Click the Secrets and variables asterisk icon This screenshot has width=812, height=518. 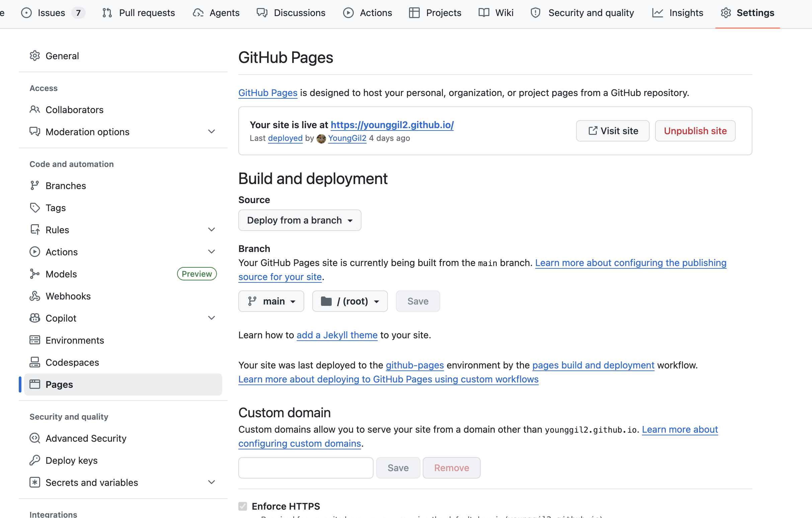35,482
